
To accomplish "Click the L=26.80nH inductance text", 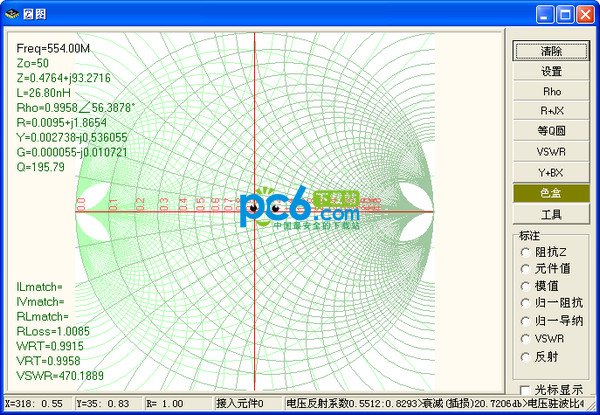I will point(44,93).
